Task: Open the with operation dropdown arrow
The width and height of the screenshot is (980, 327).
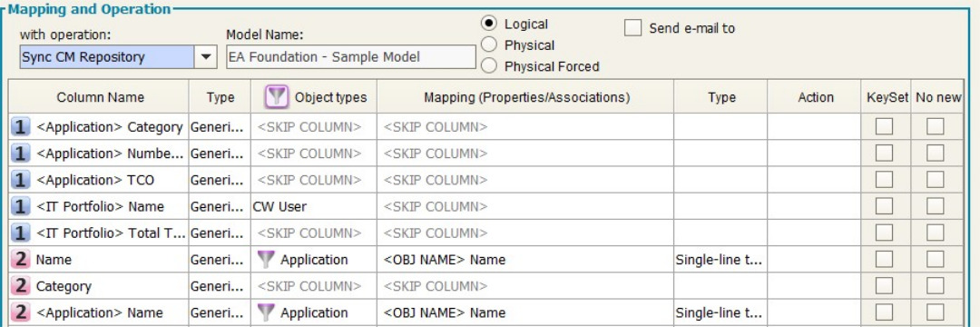Action: pos(205,57)
